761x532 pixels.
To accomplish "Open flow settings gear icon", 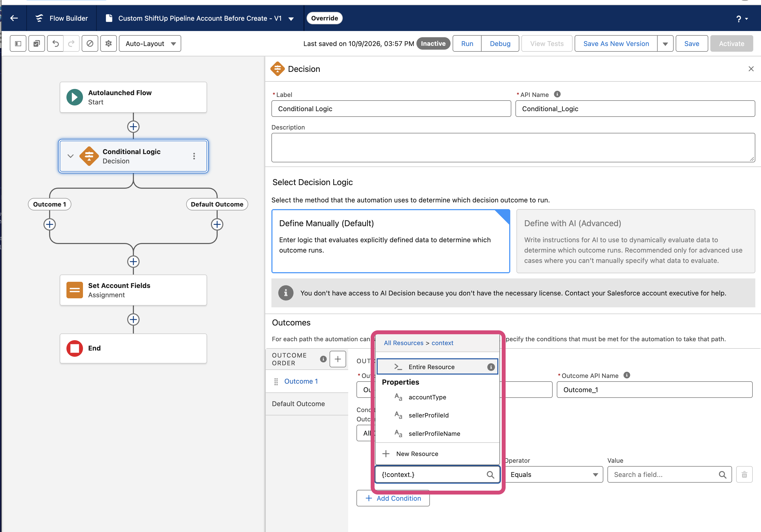I will tap(108, 43).
